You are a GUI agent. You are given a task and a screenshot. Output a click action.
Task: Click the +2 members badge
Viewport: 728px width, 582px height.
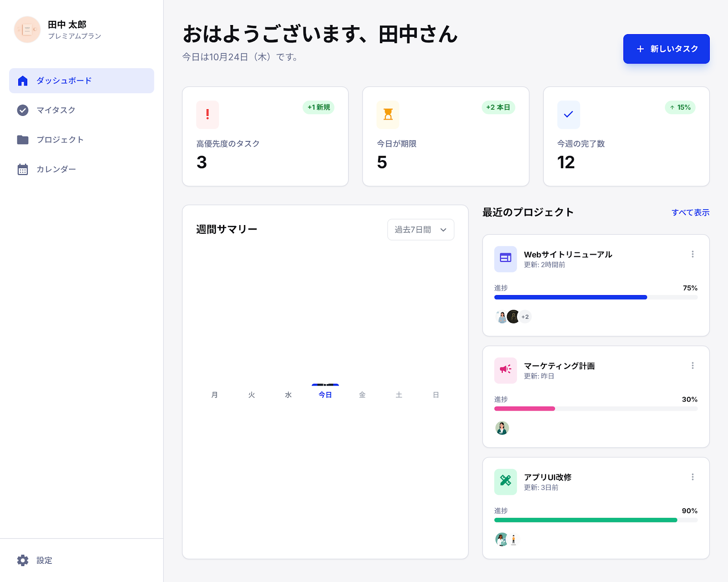525,316
